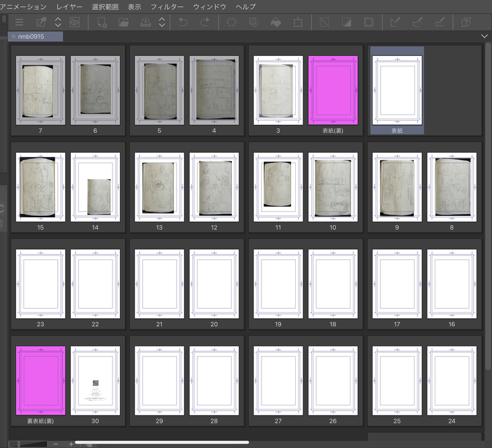The height and width of the screenshot is (448, 492).
Task: Select blank page 22 thumbnail
Action: (x=95, y=284)
